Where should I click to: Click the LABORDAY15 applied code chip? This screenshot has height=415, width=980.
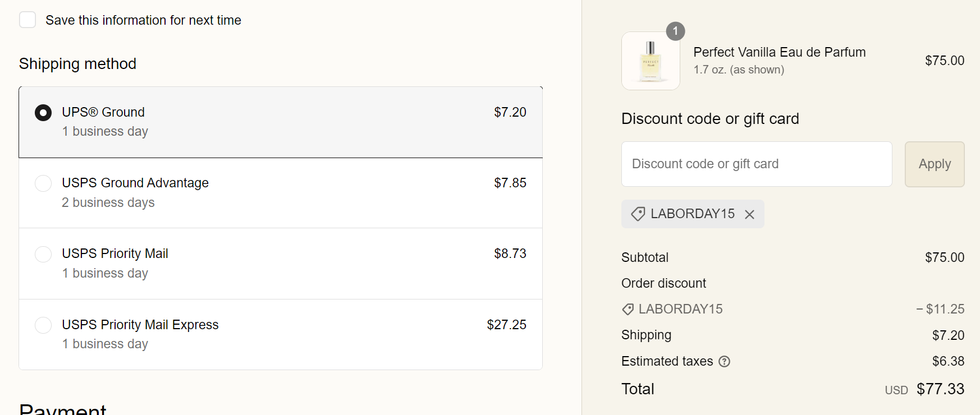pyautogui.click(x=692, y=214)
